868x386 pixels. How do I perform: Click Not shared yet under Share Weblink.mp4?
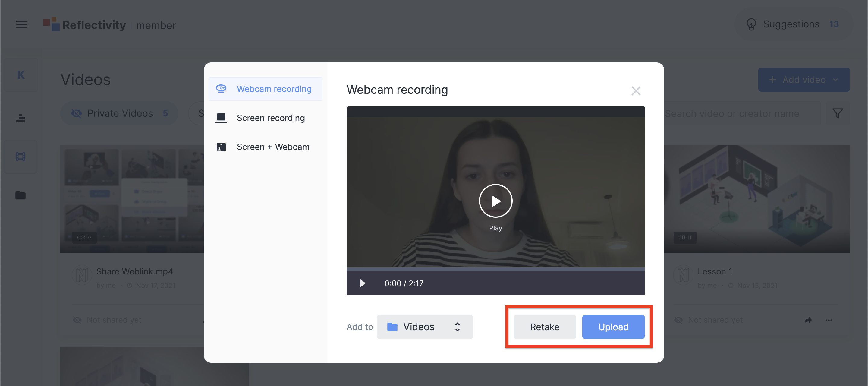point(114,320)
